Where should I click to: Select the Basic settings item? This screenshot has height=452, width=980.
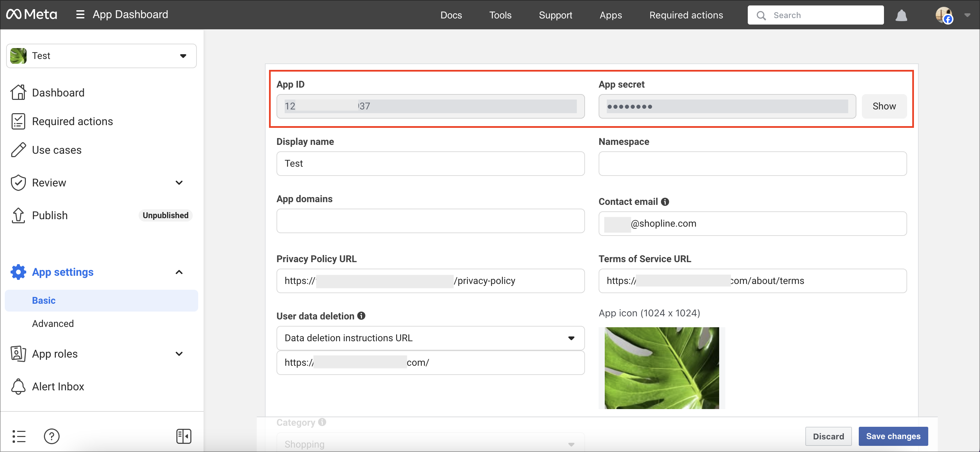click(x=101, y=300)
